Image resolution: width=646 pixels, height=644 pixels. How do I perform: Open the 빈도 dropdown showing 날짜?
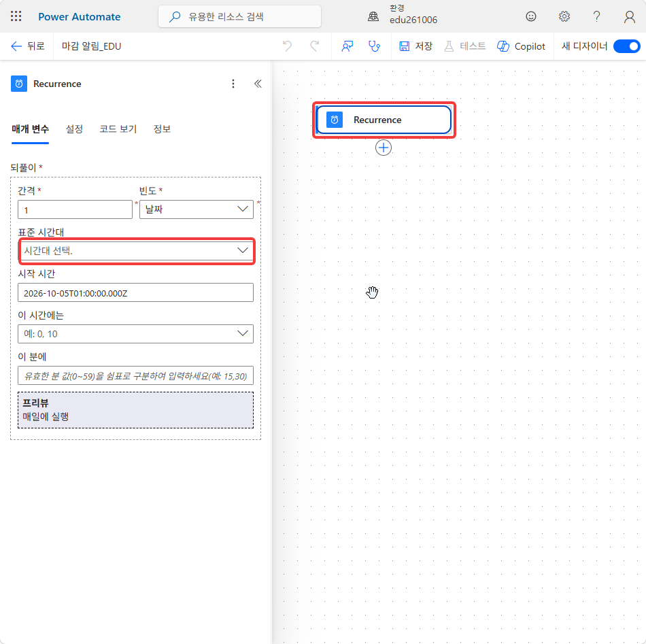(x=197, y=209)
